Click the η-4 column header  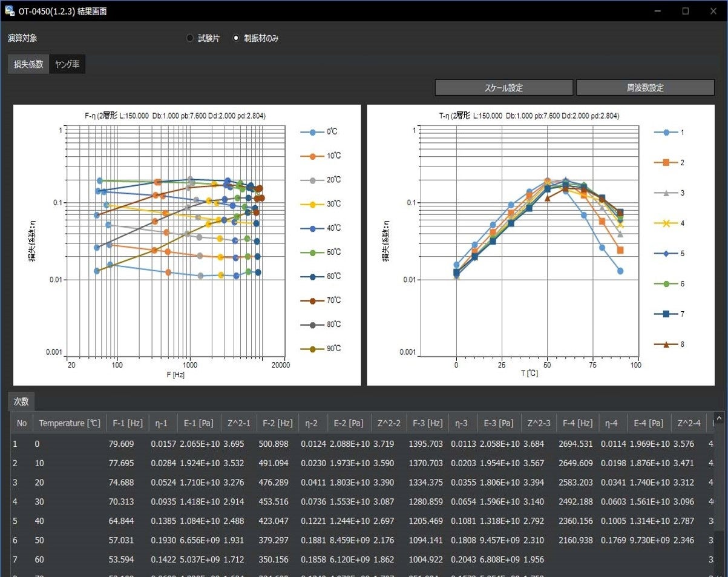[613, 423]
